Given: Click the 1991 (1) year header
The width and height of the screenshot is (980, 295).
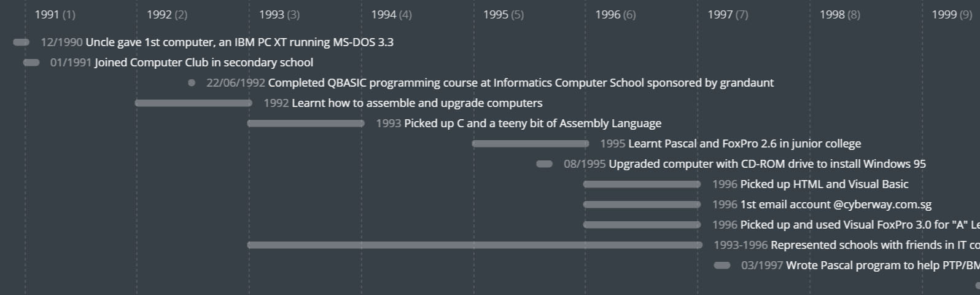Looking at the screenshot, I should 55,15.
